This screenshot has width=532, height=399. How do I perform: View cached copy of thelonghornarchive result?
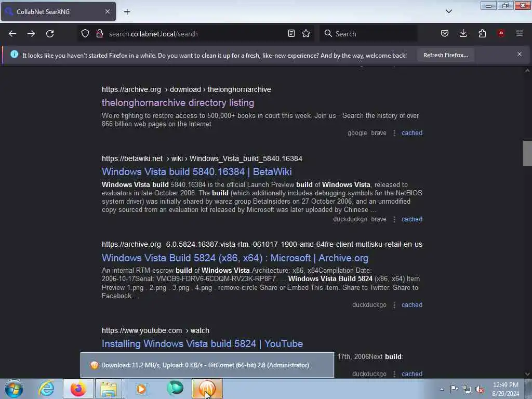coord(412,133)
